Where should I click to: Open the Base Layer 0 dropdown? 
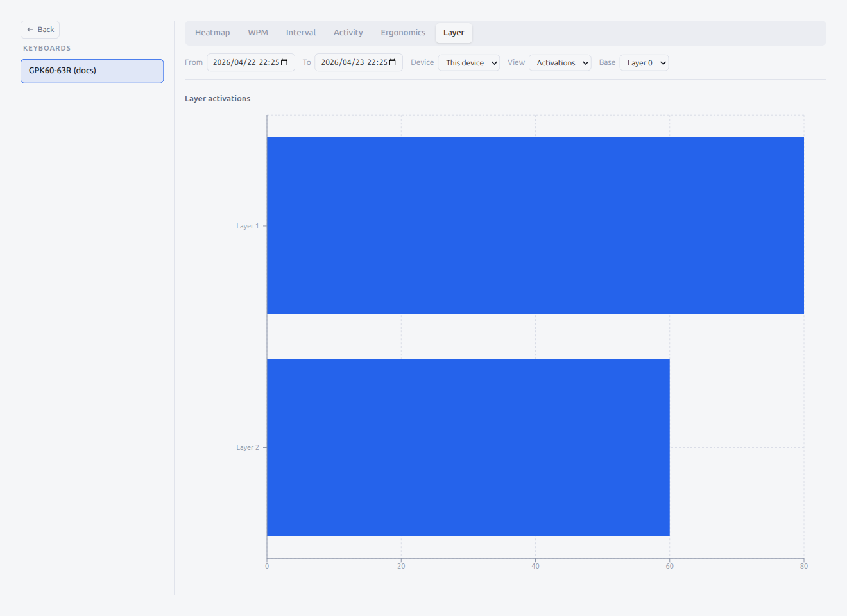644,63
